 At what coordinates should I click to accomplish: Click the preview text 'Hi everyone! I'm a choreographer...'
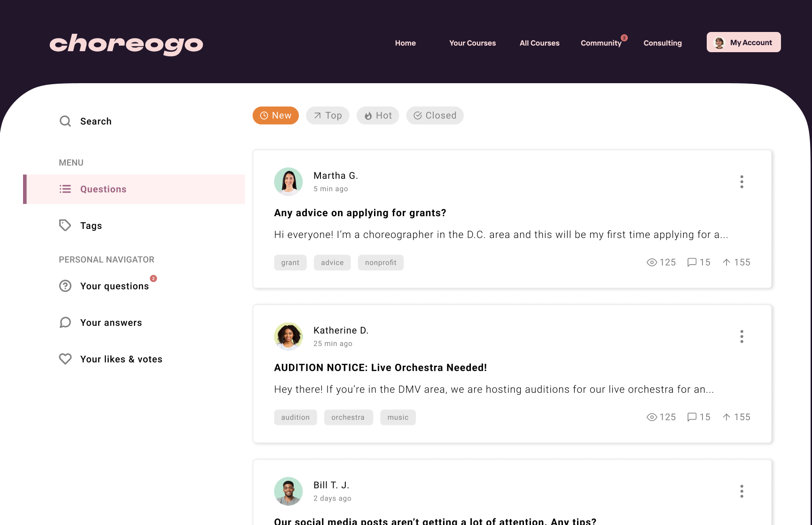point(501,235)
